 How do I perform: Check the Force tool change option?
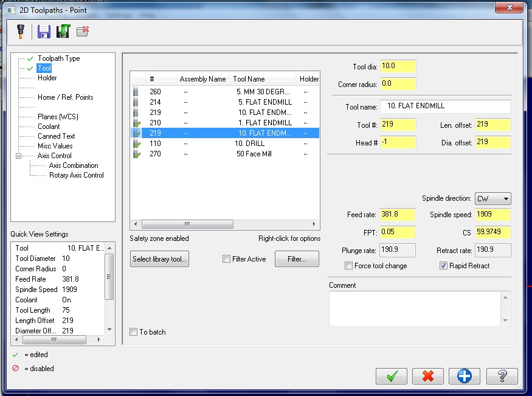point(348,266)
